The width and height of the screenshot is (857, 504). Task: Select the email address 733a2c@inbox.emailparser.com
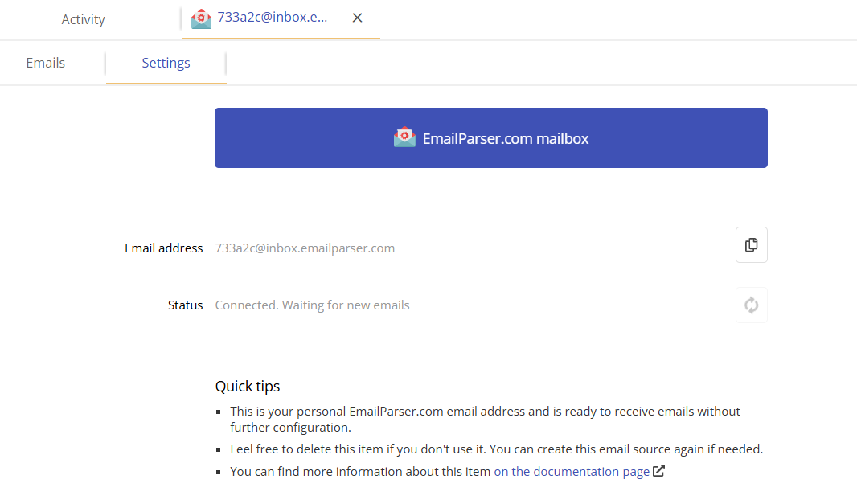pos(305,248)
